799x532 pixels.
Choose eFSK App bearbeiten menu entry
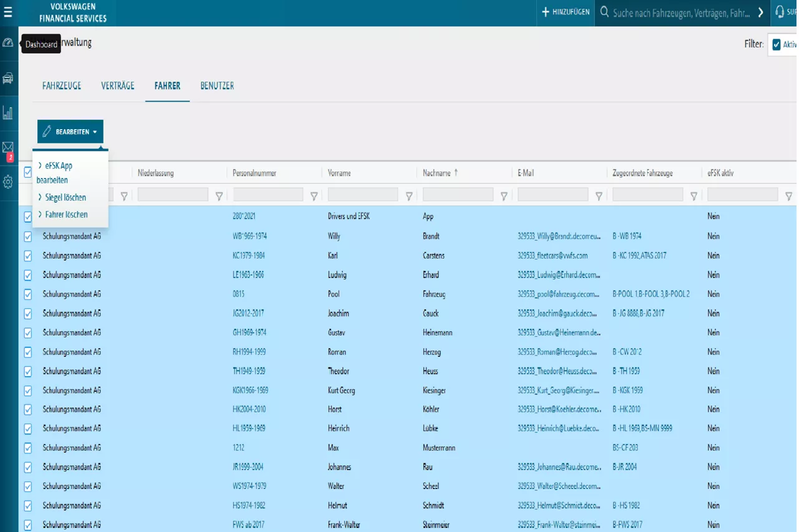(55, 173)
